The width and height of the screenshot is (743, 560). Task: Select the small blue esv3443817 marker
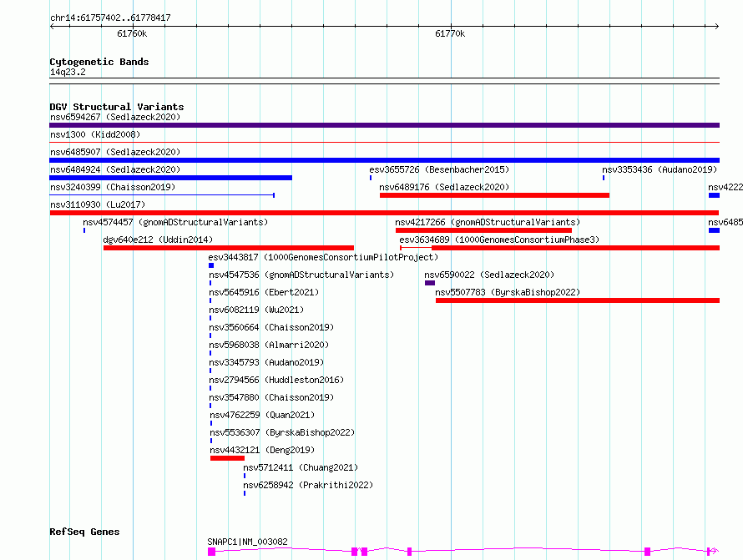pyautogui.click(x=211, y=265)
